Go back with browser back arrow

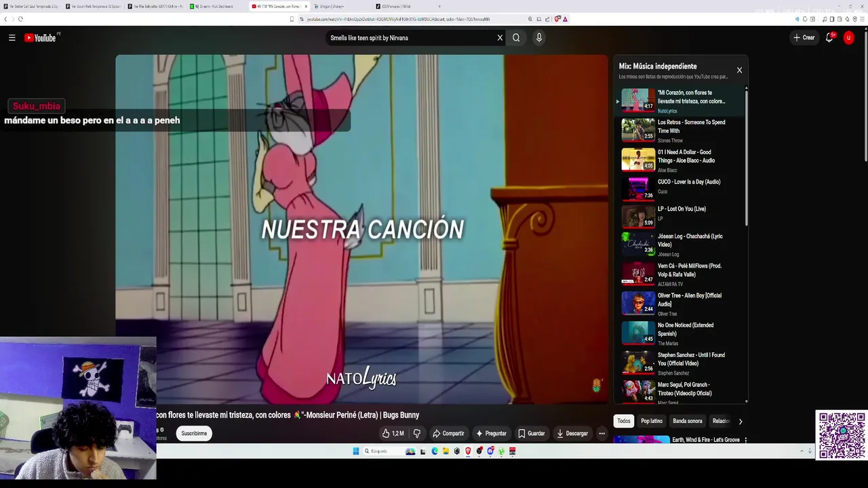click(x=7, y=19)
